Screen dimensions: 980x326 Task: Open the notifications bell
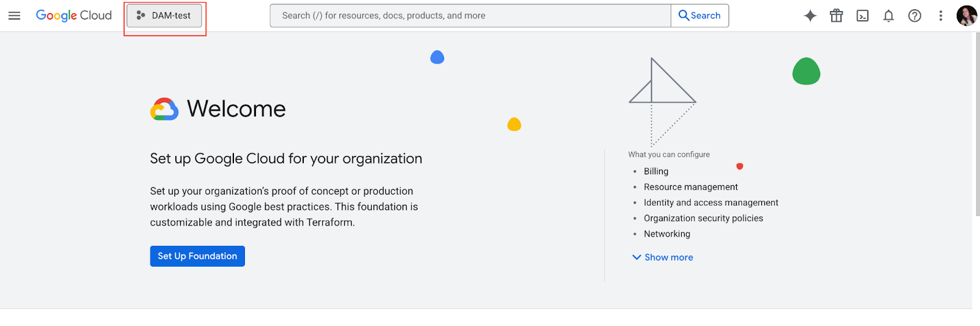pyautogui.click(x=889, y=16)
